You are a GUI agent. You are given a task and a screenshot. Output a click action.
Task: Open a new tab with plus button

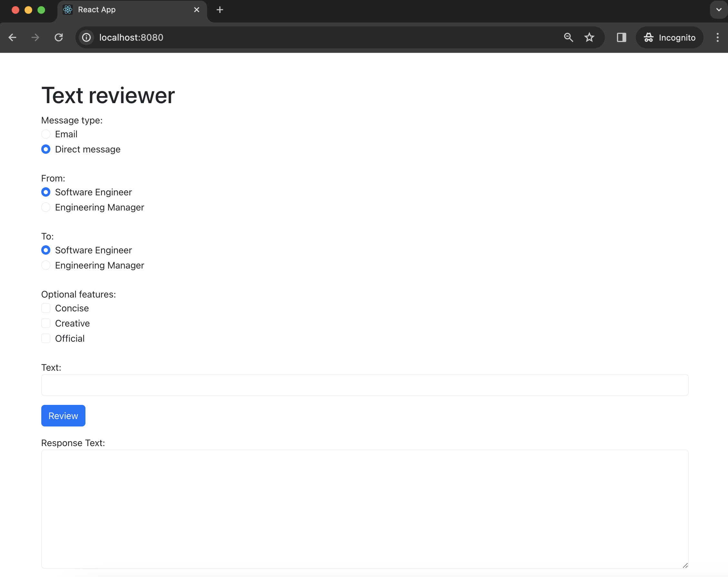pos(220,10)
